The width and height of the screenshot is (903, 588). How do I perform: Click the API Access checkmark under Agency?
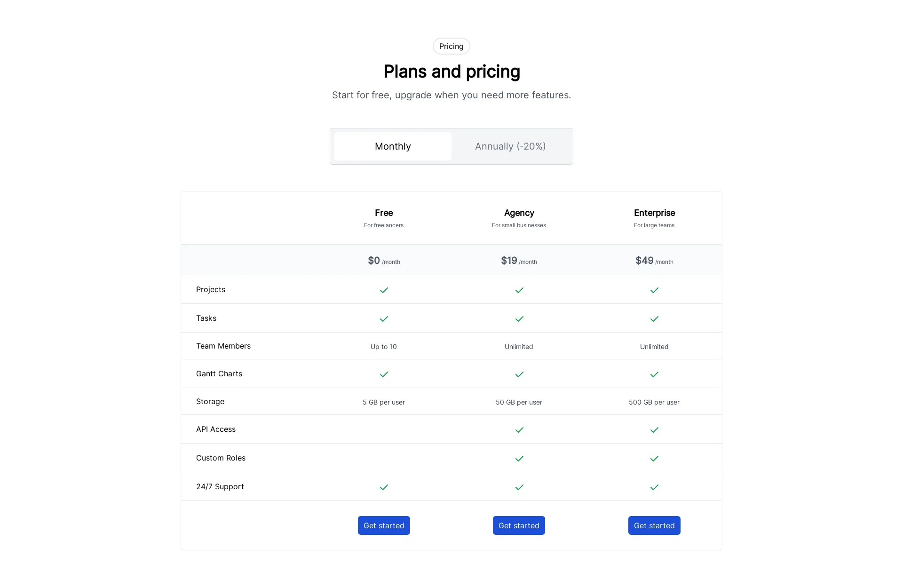519,430
